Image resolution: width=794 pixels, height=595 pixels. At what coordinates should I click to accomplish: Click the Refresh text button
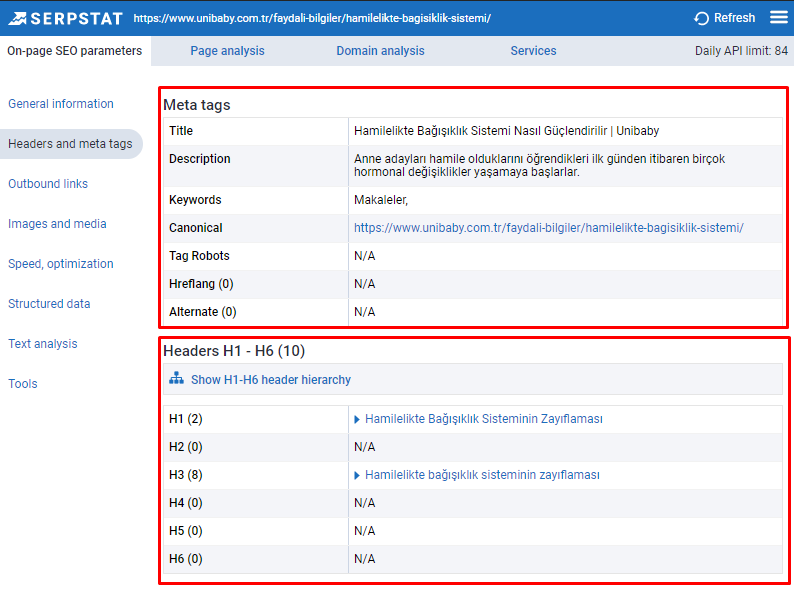click(734, 18)
